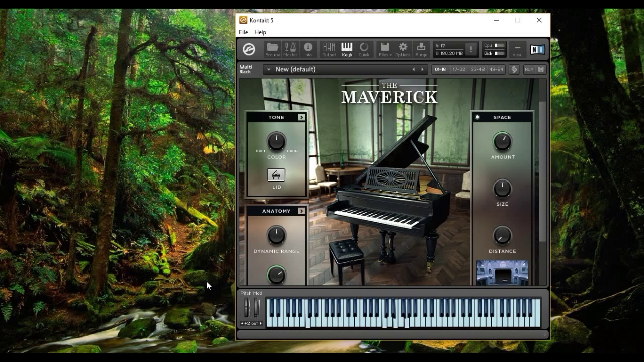
Task: Toggle the Keyb on-screen keyboard
Action: pyautogui.click(x=347, y=49)
